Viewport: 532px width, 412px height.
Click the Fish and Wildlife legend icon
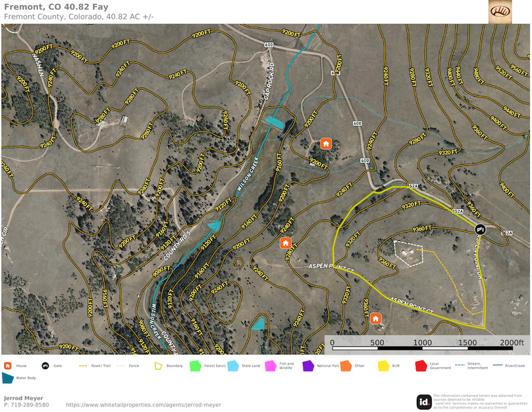pos(271,366)
